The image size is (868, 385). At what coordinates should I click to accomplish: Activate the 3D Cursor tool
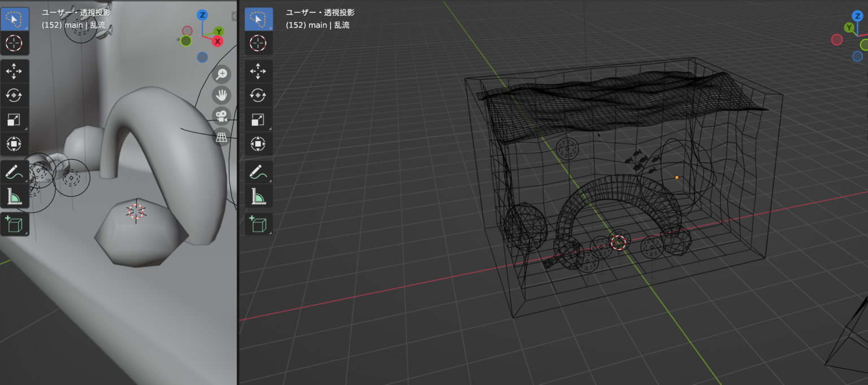tap(15, 43)
